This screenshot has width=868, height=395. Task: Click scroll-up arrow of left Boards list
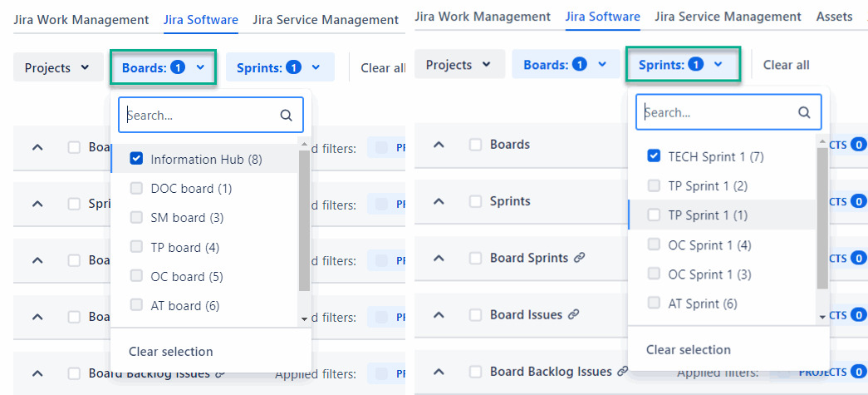pyautogui.click(x=304, y=144)
